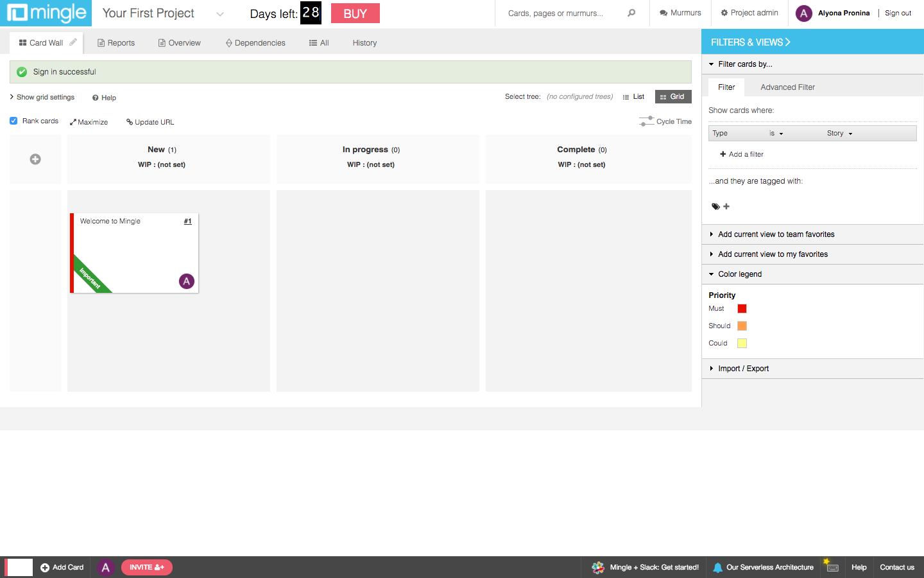Click the Welcome to Mingle card
The height and width of the screenshot is (578, 924).
coord(134,253)
